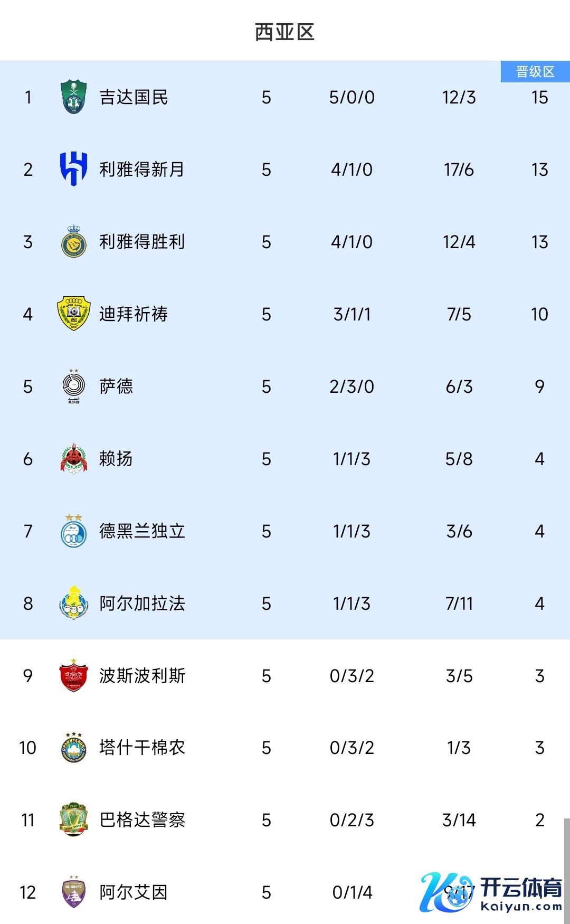Click the 阿尔艾因 team name
The image size is (570, 924).
[x=134, y=892]
